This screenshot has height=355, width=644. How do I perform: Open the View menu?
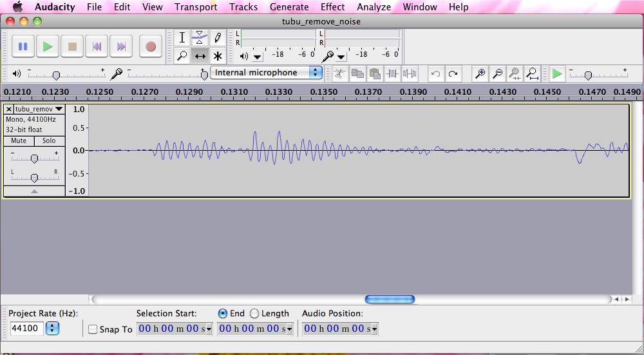pyautogui.click(x=153, y=6)
